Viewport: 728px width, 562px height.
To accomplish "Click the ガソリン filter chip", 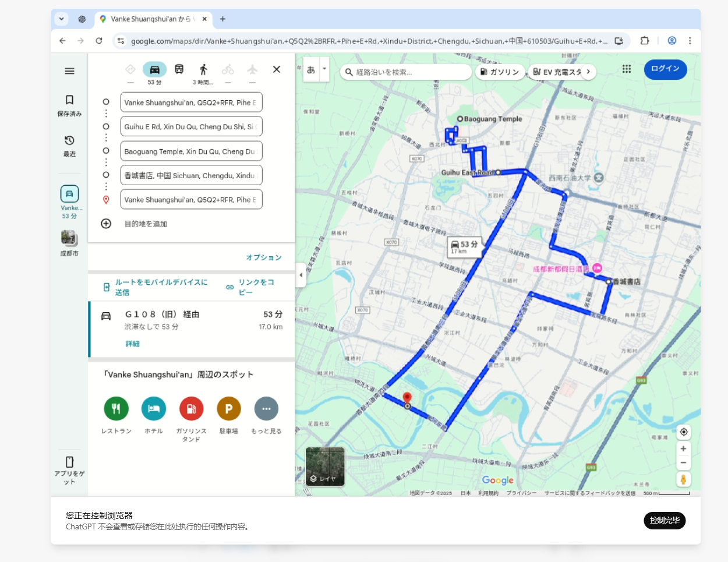I will point(500,72).
